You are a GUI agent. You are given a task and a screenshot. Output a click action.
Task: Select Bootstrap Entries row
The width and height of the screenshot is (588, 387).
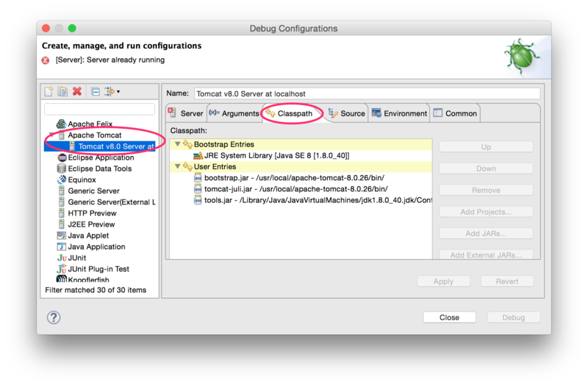click(301, 144)
